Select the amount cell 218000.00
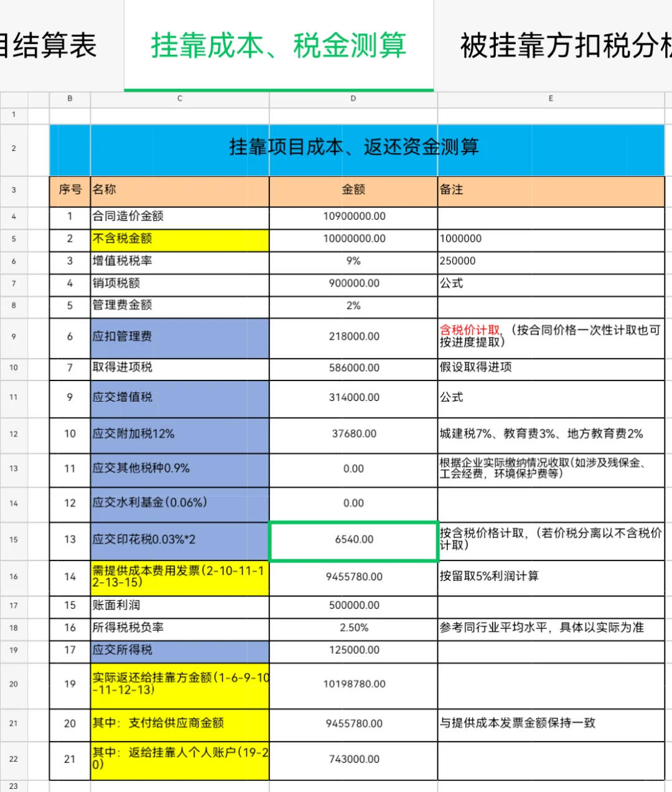The width and height of the screenshot is (672, 792). click(353, 337)
